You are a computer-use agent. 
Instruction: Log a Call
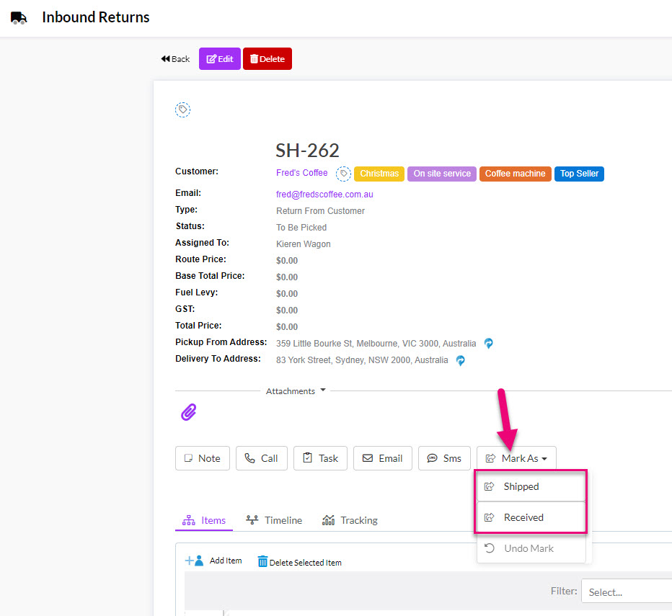[x=262, y=458]
